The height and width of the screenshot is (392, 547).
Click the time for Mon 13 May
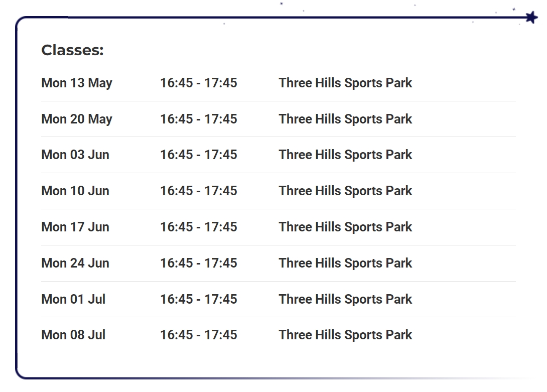click(198, 83)
